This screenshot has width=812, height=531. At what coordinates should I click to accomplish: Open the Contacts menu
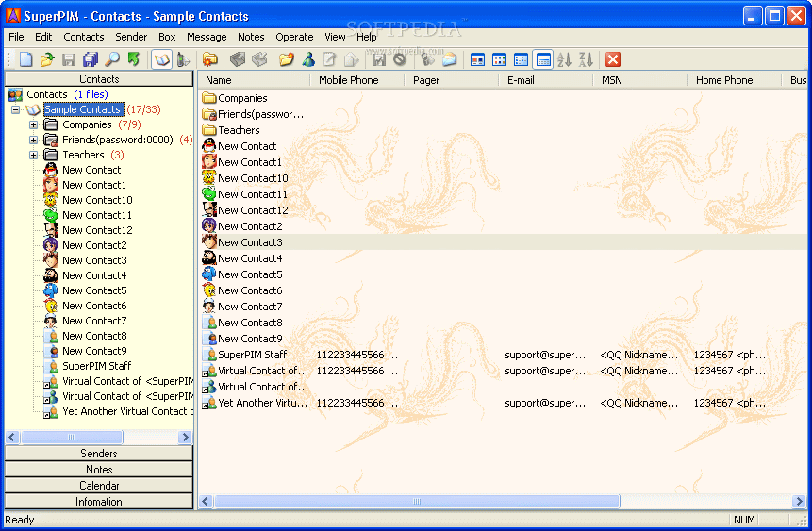[83, 37]
